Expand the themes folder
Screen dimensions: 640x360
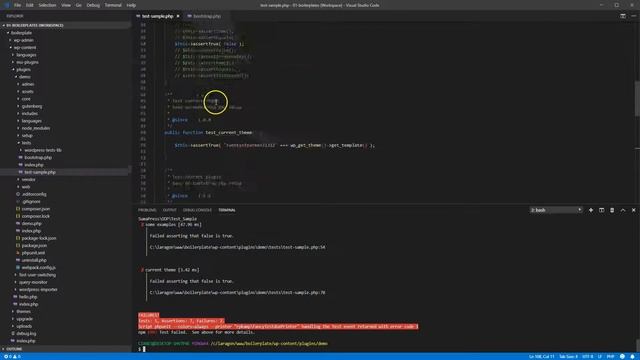pyautogui.click(x=23, y=312)
